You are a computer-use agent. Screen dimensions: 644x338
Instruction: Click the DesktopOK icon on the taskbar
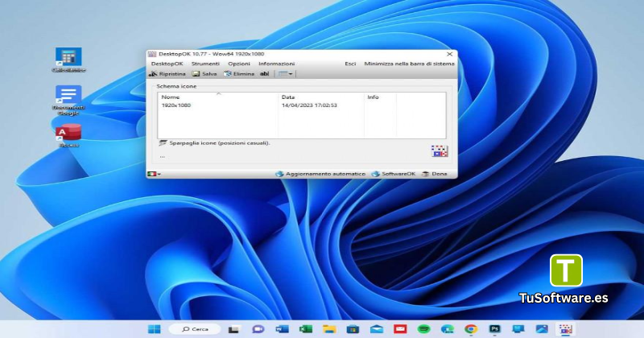click(x=566, y=329)
